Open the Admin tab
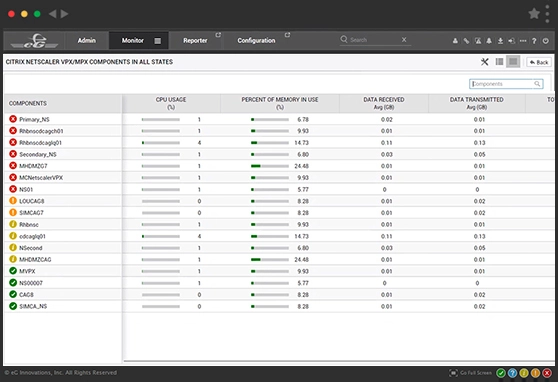This screenshot has width=558, height=382. pos(86,41)
